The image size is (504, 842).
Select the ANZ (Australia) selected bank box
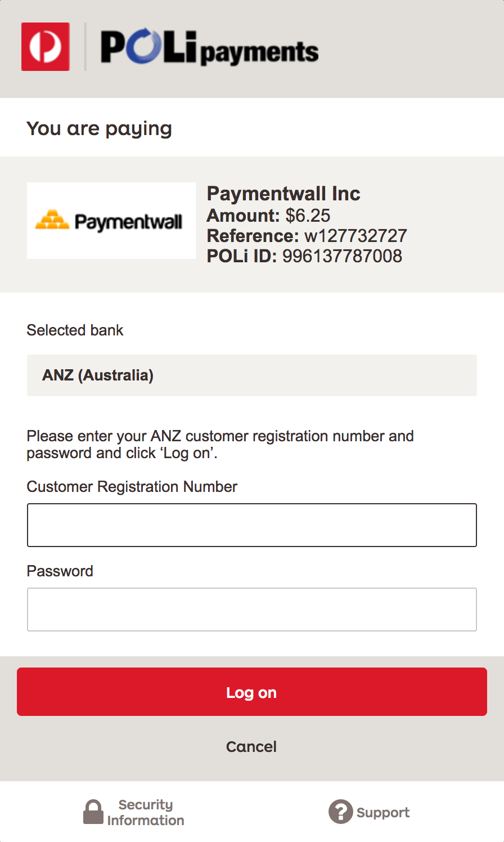pyautogui.click(x=252, y=375)
